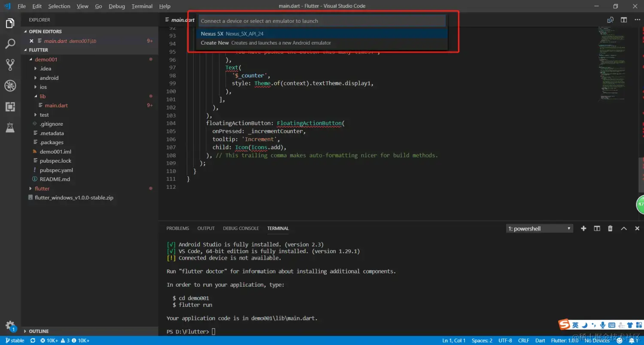
Task: Open the Test flask view in activity bar
Action: click(x=10, y=127)
